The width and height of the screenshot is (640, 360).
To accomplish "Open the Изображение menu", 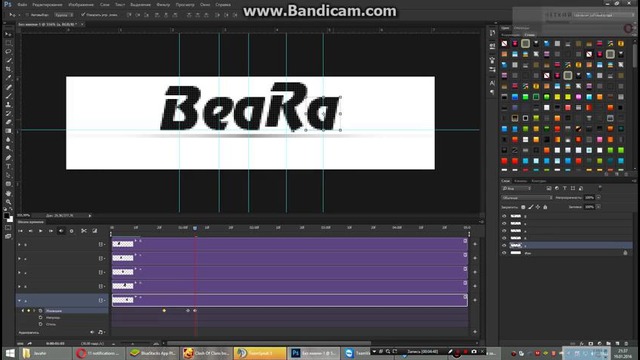I will point(81,4).
